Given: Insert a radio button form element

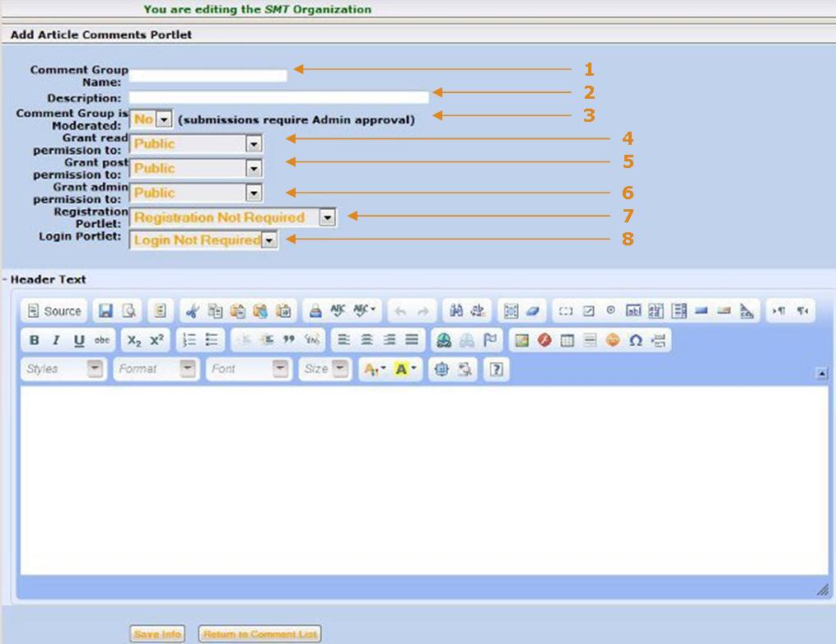Looking at the screenshot, I should tap(611, 310).
